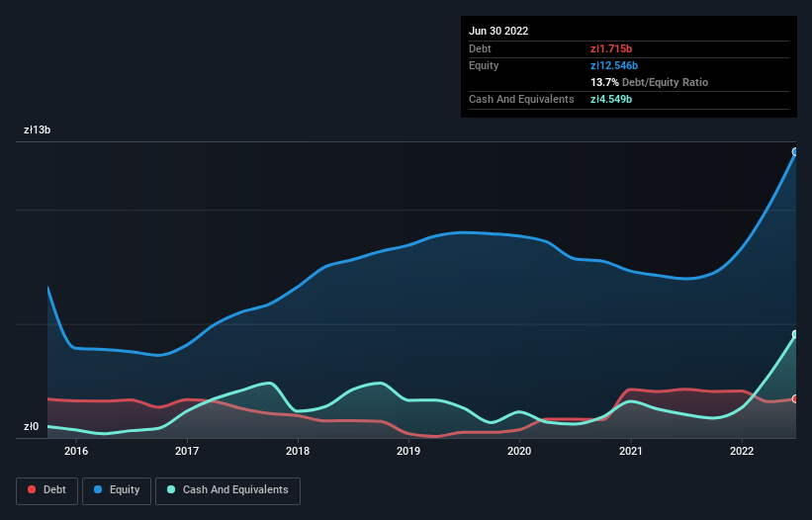
Task: Click the Debt value zł1.715b in tooltip
Action: click(x=611, y=48)
